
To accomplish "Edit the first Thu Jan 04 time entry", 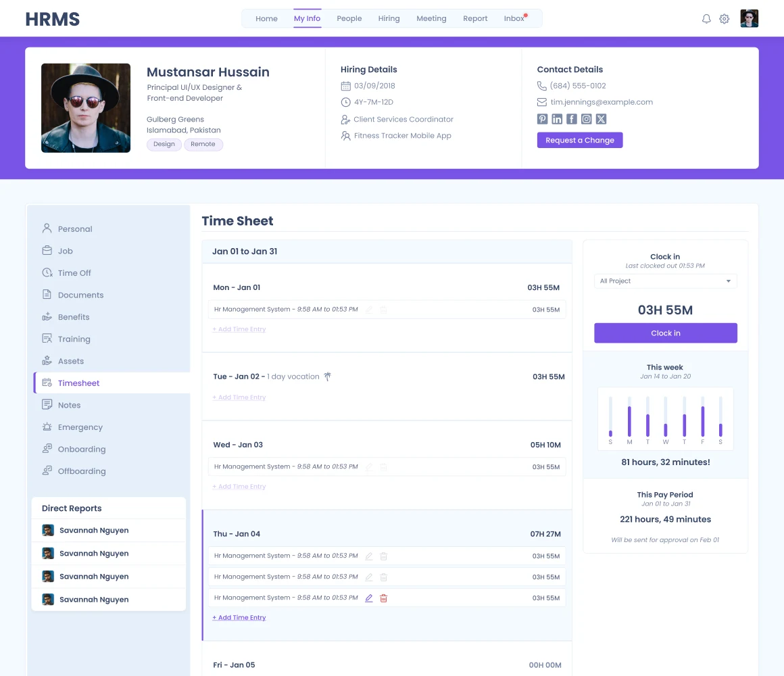I will (368, 556).
